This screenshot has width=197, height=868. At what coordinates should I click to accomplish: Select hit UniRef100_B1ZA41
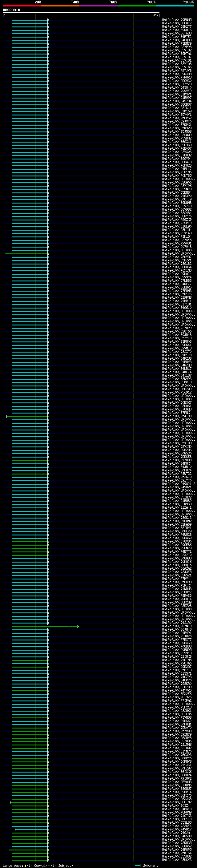pos(177,508)
